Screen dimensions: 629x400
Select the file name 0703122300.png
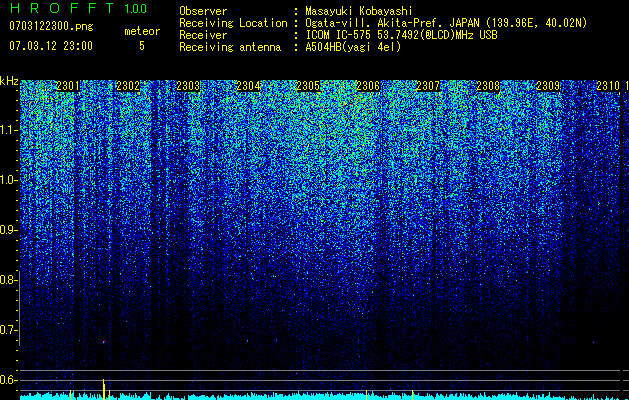pyautogui.click(x=51, y=26)
